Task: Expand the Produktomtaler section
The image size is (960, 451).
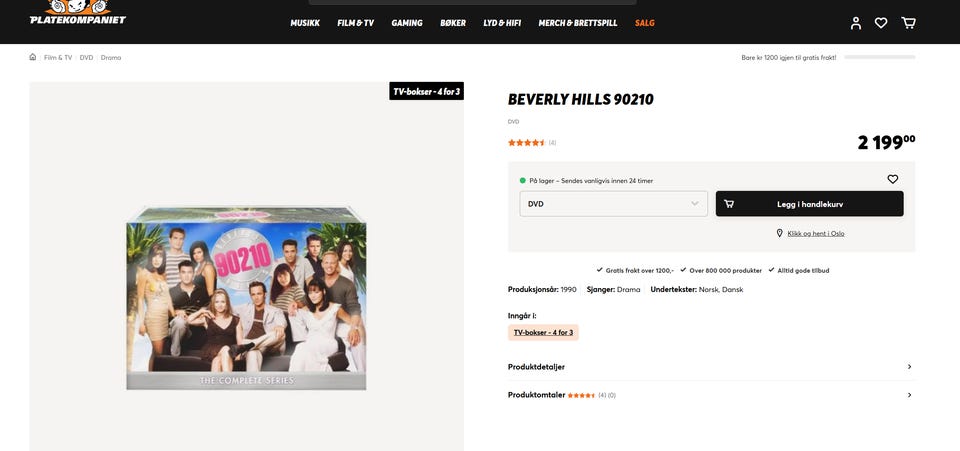Action: [x=711, y=395]
